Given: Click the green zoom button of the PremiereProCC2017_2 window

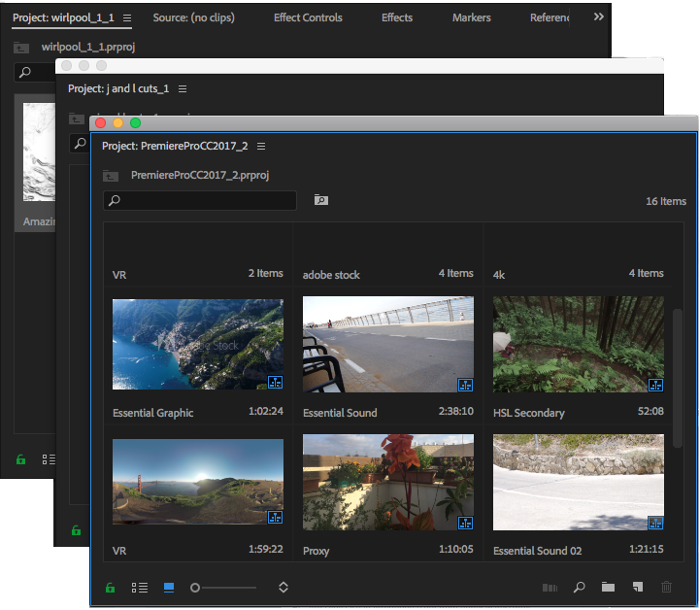Looking at the screenshot, I should click(135, 123).
